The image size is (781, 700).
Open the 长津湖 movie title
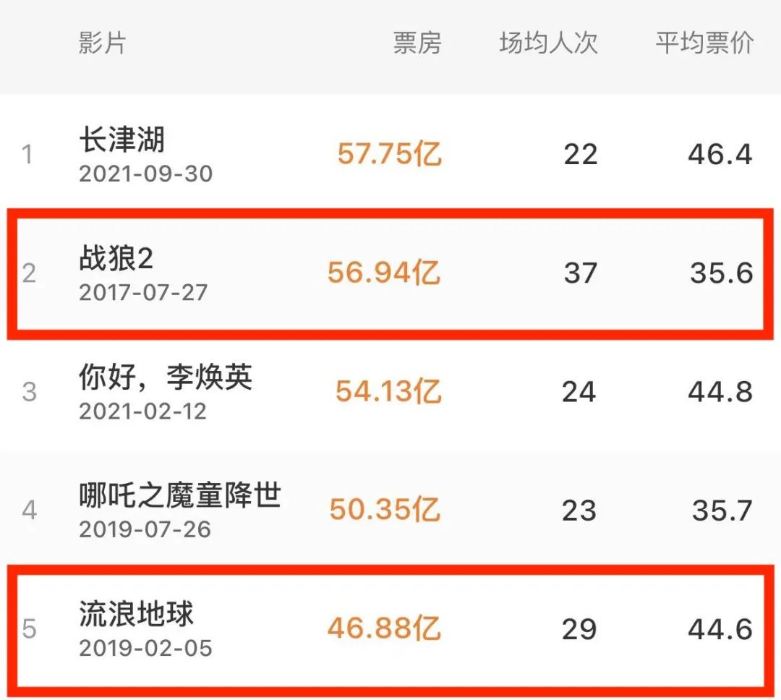(122, 140)
